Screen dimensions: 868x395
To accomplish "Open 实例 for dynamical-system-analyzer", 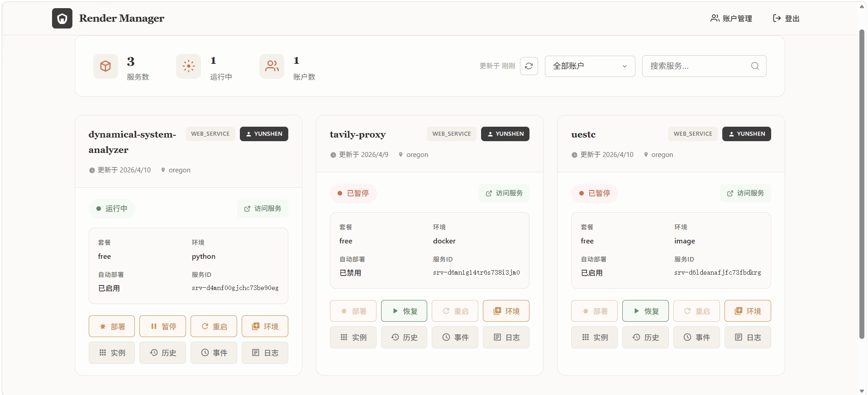I will (112, 353).
